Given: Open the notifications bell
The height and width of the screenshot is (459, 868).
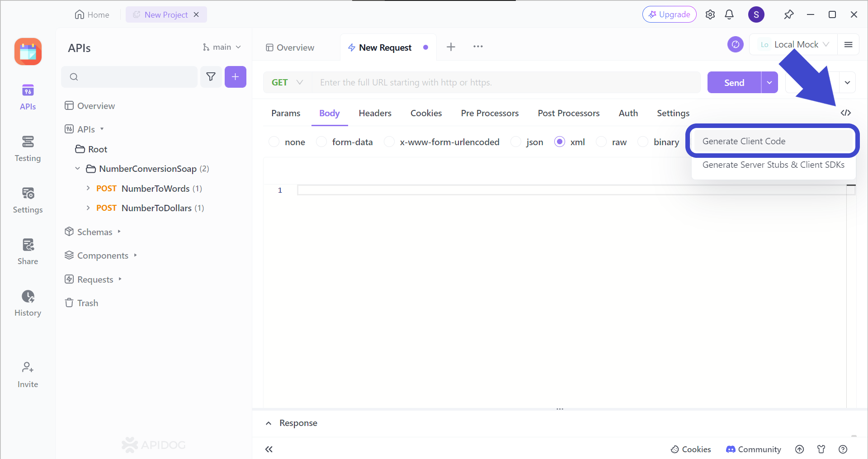Looking at the screenshot, I should 729,14.
